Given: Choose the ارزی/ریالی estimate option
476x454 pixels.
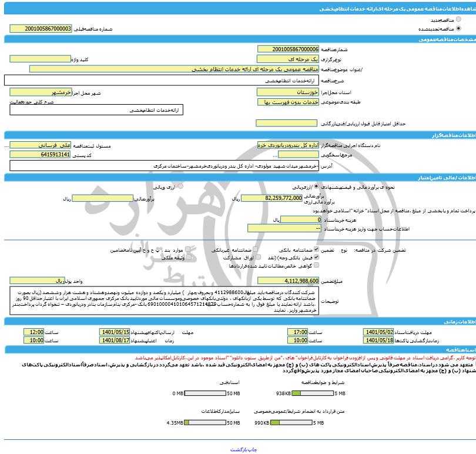Looking at the screenshot, I should click(317, 186).
